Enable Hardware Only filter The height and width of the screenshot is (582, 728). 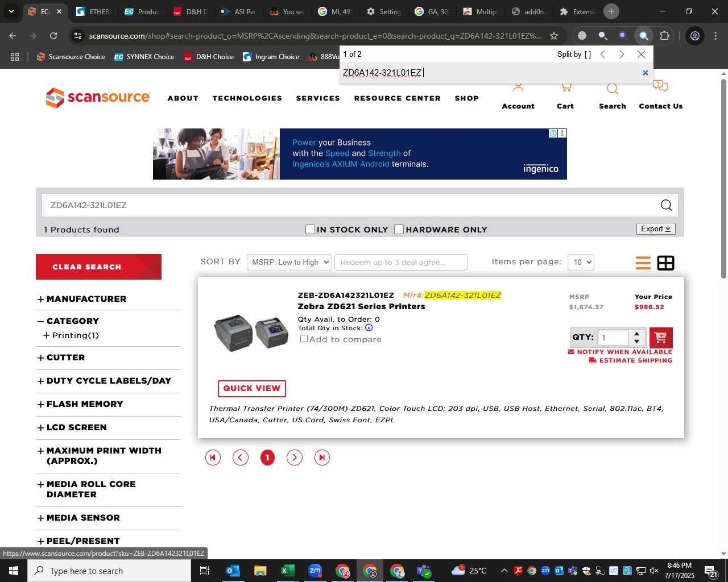pos(399,229)
